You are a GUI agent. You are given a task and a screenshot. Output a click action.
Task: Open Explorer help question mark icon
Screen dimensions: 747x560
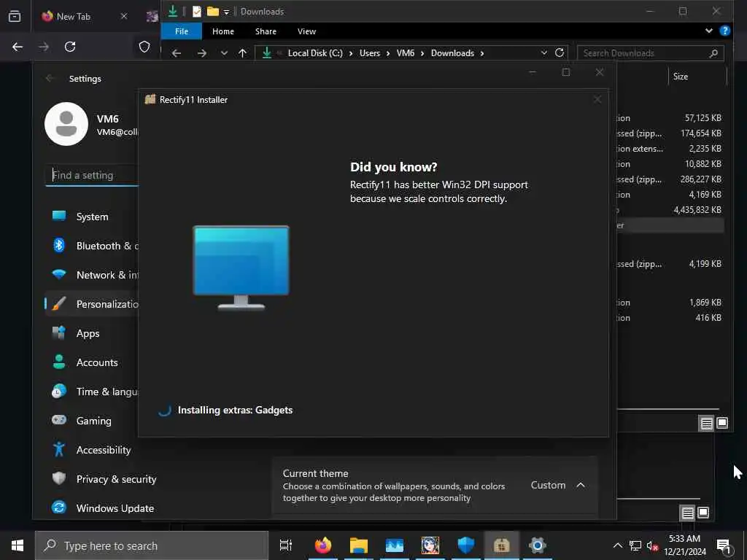724,31
